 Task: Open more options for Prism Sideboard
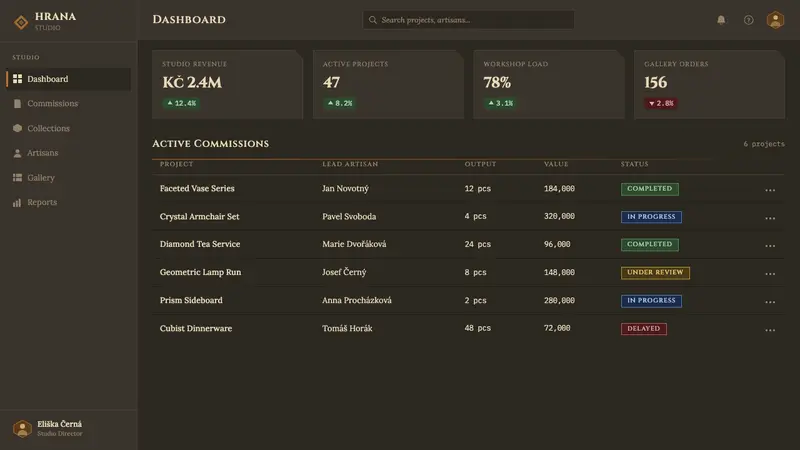(770, 302)
